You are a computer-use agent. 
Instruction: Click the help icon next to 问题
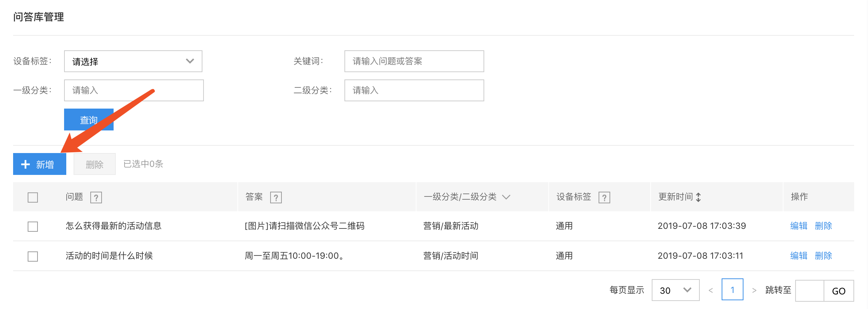96,197
